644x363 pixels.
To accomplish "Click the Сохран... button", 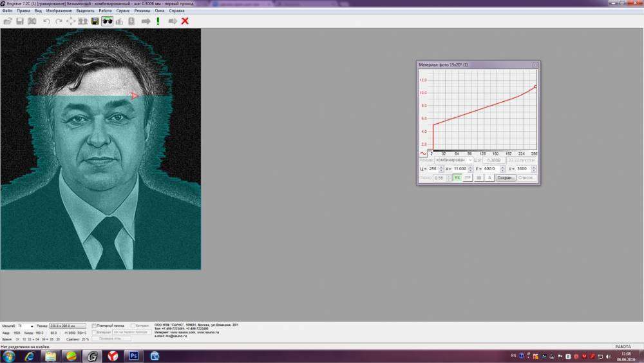I will pyautogui.click(x=506, y=177).
